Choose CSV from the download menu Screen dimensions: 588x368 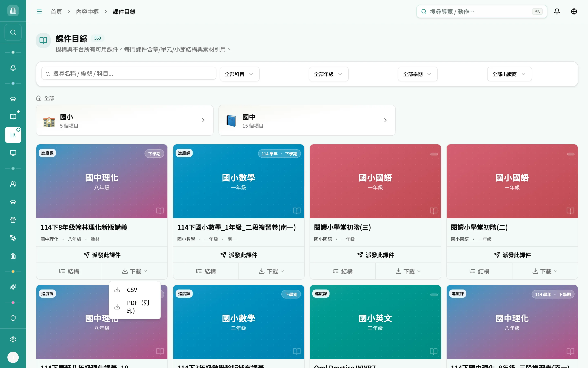(135, 290)
